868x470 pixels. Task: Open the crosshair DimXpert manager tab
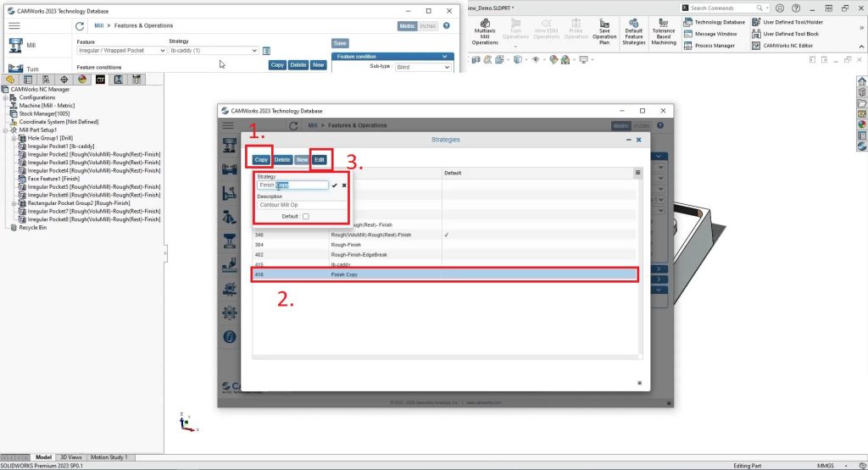coord(64,80)
